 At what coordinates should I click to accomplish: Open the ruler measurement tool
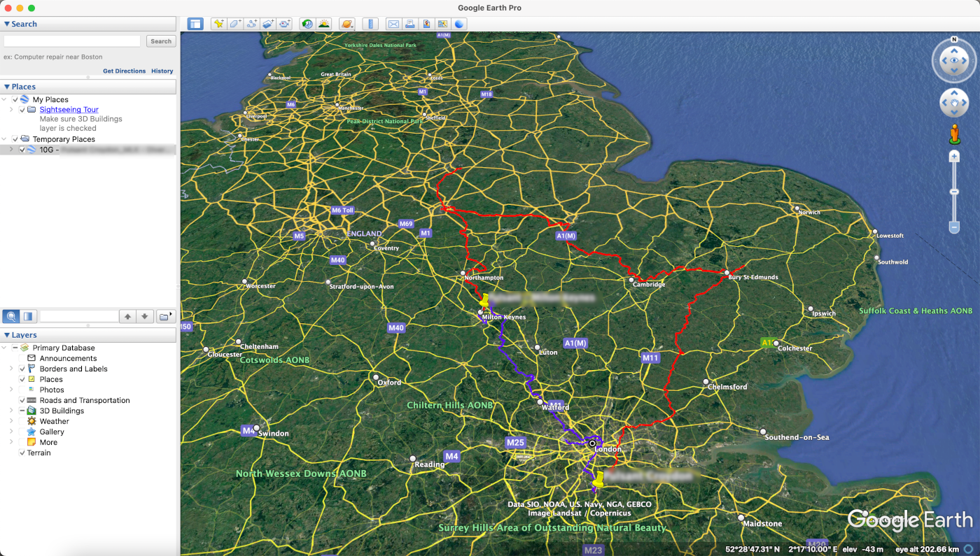tap(370, 24)
